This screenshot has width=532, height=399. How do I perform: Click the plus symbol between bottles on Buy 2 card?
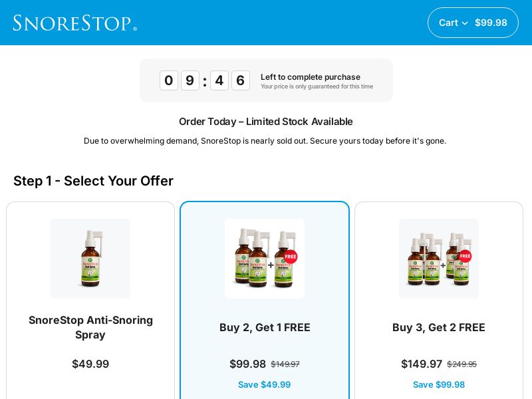[x=271, y=265]
